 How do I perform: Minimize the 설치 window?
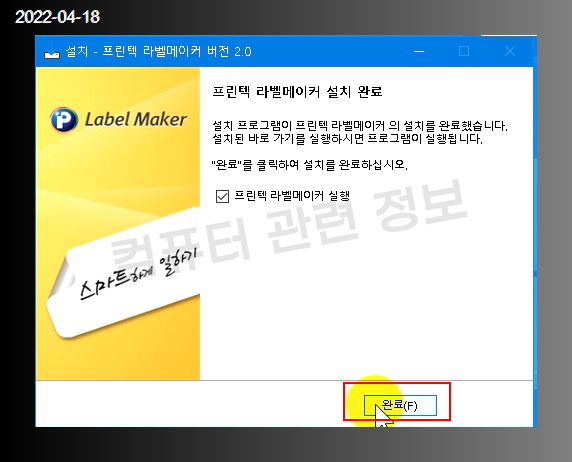pos(419,51)
